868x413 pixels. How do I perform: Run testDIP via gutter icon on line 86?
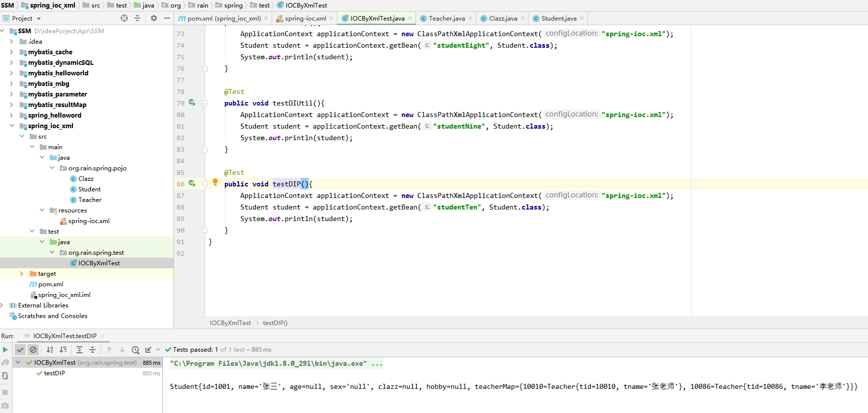point(192,183)
